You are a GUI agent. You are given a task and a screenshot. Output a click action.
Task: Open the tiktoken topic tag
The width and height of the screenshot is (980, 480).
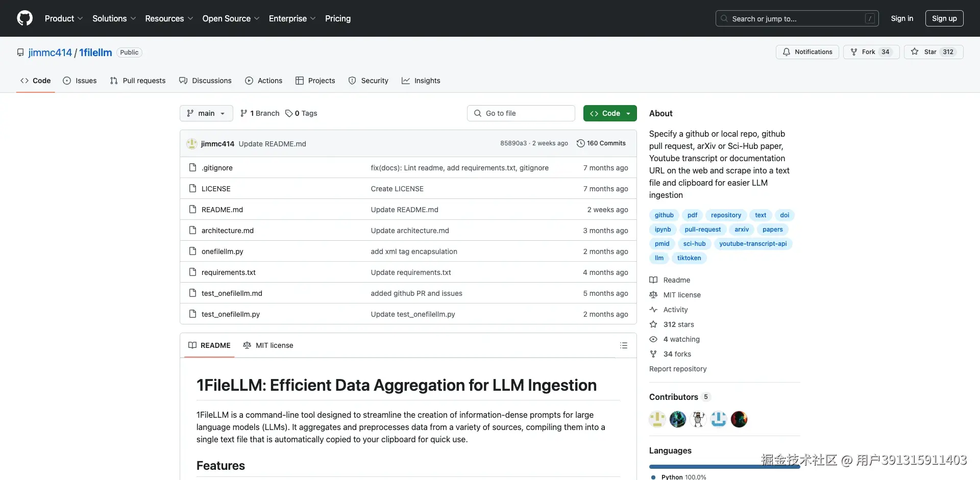point(689,258)
